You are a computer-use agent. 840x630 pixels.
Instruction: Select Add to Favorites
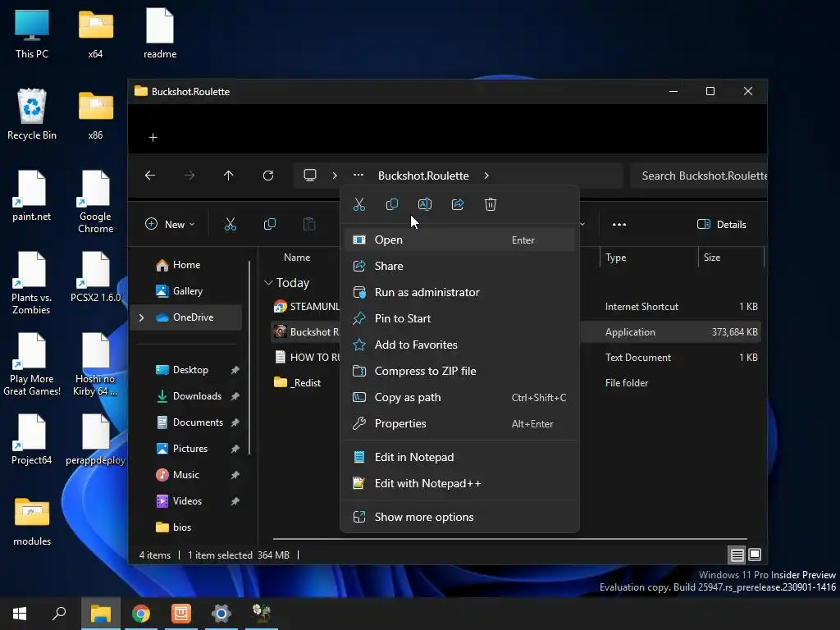pyautogui.click(x=459, y=345)
